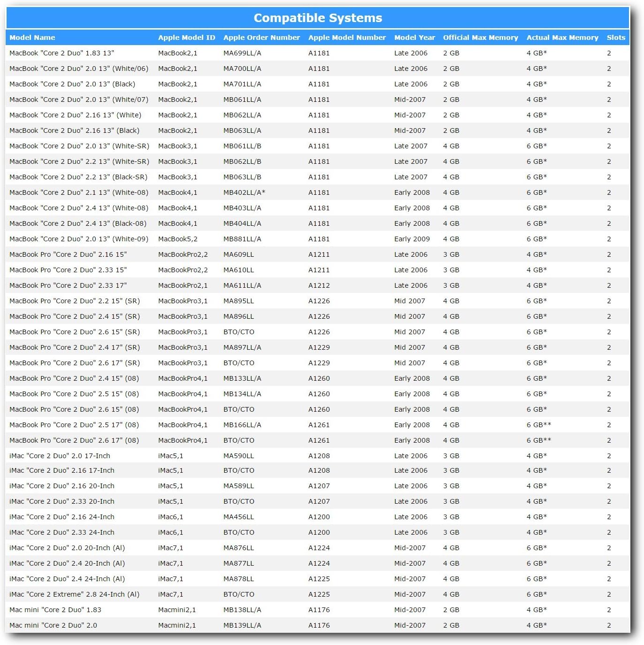Click the "Apple Model ID" column header
Viewport: 644px width, 645px height.
186,38
